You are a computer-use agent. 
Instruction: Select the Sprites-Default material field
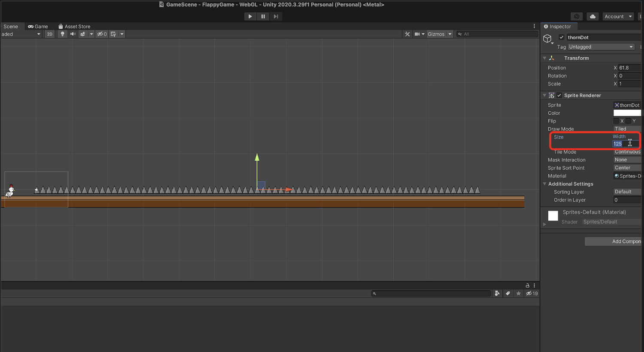point(627,176)
